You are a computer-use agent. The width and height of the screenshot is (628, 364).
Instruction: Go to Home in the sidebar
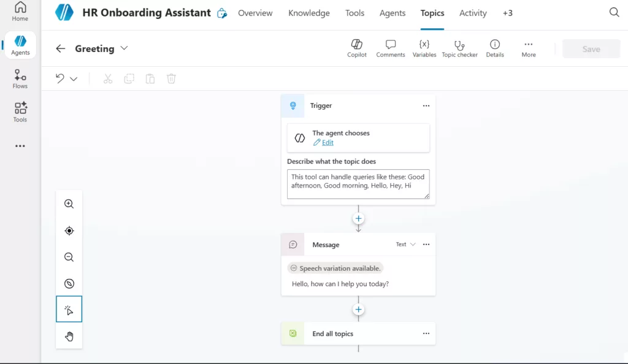pyautogui.click(x=20, y=12)
